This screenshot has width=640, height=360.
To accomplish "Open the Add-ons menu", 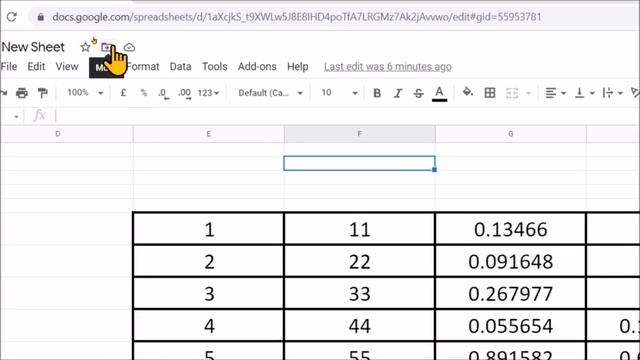I will [257, 67].
